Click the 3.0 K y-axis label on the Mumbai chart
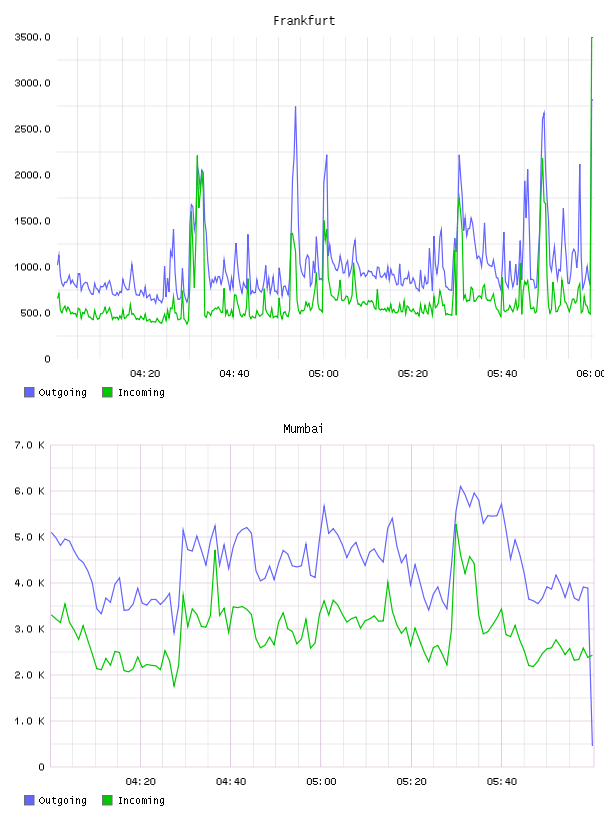608x816 pixels. pos(30,629)
